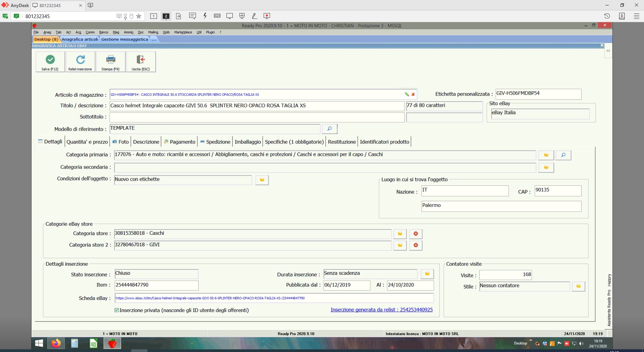Open AnyDesk chat icon in toolbar
The height and width of the screenshot is (352, 644).
pos(193,16)
